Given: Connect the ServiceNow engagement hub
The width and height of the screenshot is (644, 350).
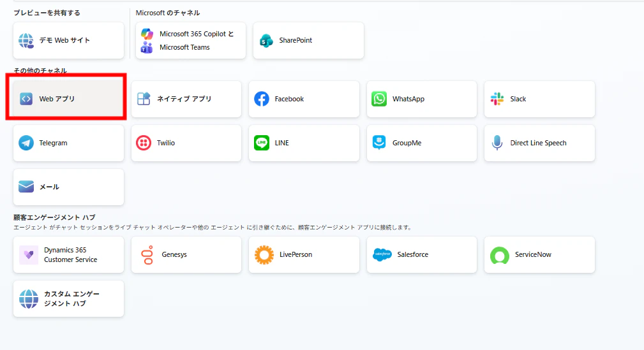Looking at the screenshot, I should pyautogui.click(x=539, y=255).
